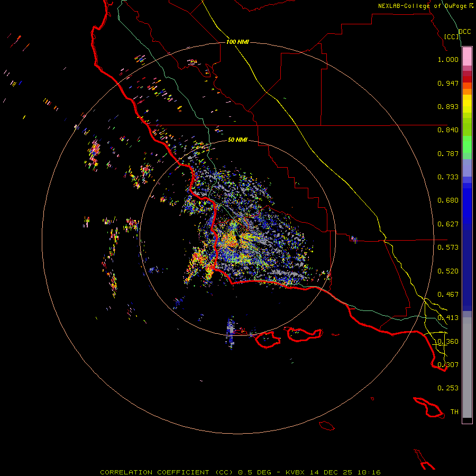The height and width of the screenshot is (476, 476).
Task: Click the [CC] legend heading
Action: 452,36
